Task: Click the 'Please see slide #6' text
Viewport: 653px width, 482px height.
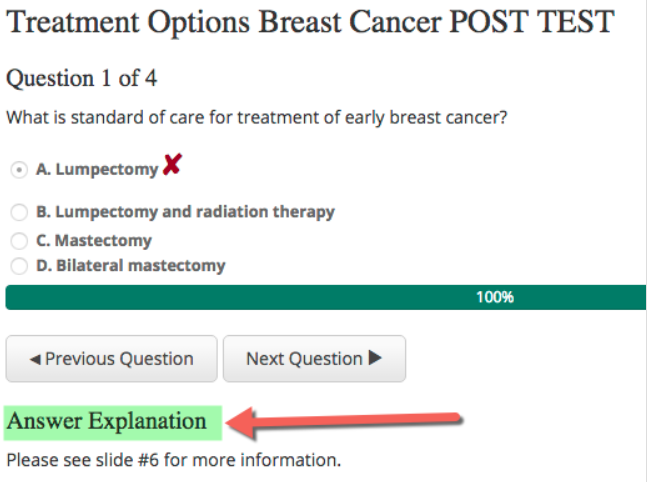Action: pos(174,461)
